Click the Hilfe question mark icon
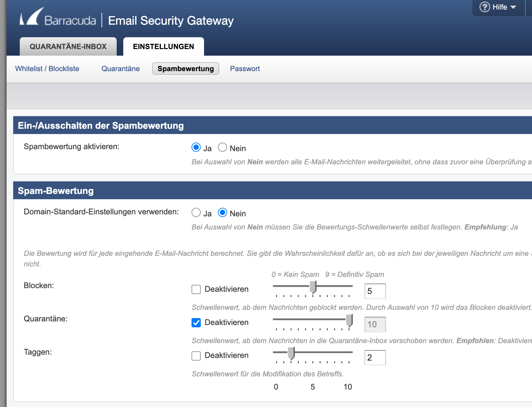 pyautogui.click(x=485, y=7)
